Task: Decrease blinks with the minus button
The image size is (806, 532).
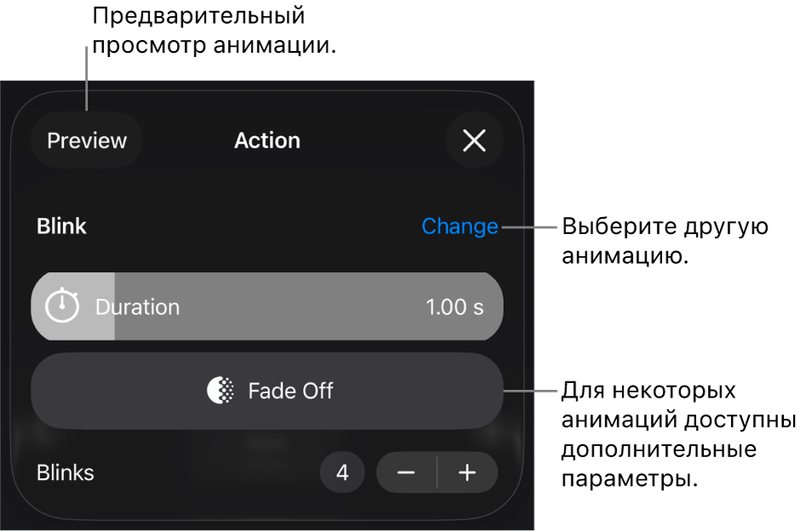Action: 406,472
